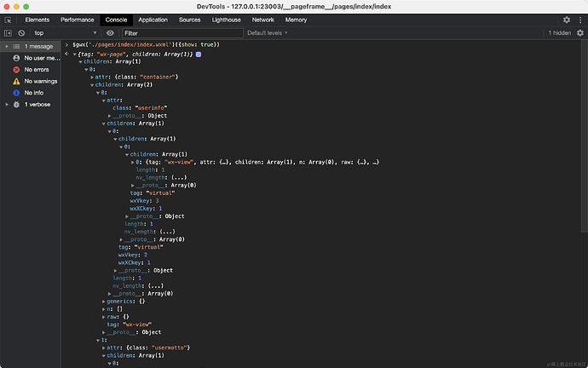This screenshot has height=368, width=588.
Task: Switch to the Console tab
Action: [x=116, y=20]
